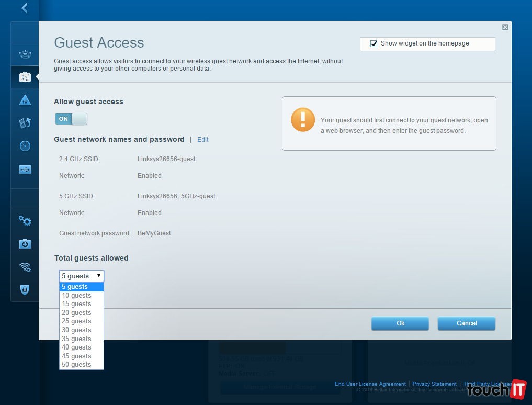The image size is (532, 405).
Task: Select 10 guests from the list
Action: (x=76, y=295)
